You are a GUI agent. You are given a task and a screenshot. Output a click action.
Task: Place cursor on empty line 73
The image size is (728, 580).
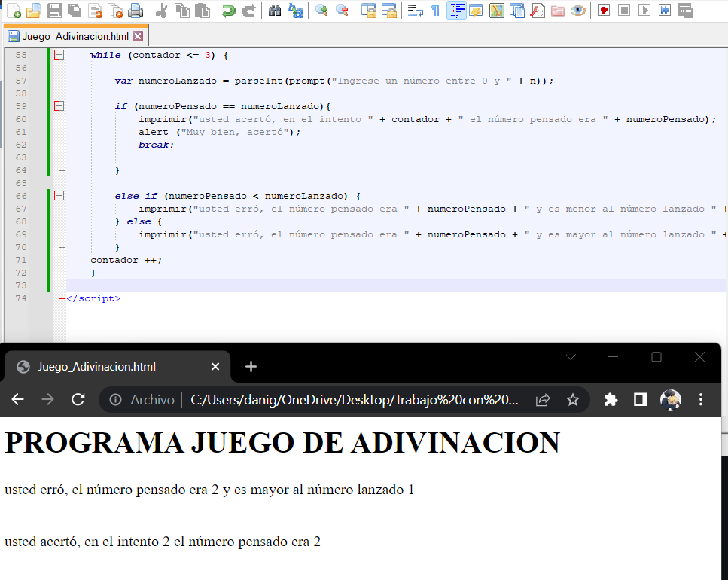tap(395, 285)
